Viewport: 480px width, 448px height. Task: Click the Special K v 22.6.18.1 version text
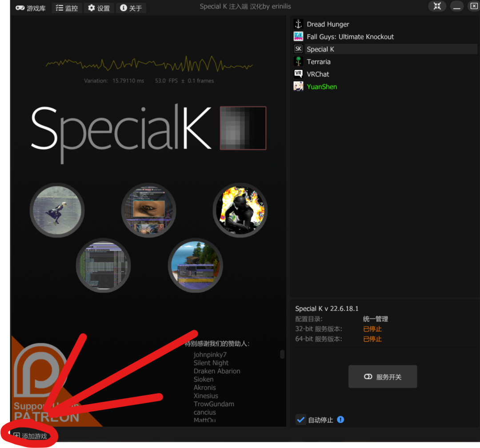pyautogui.click(x=327, y=309)
